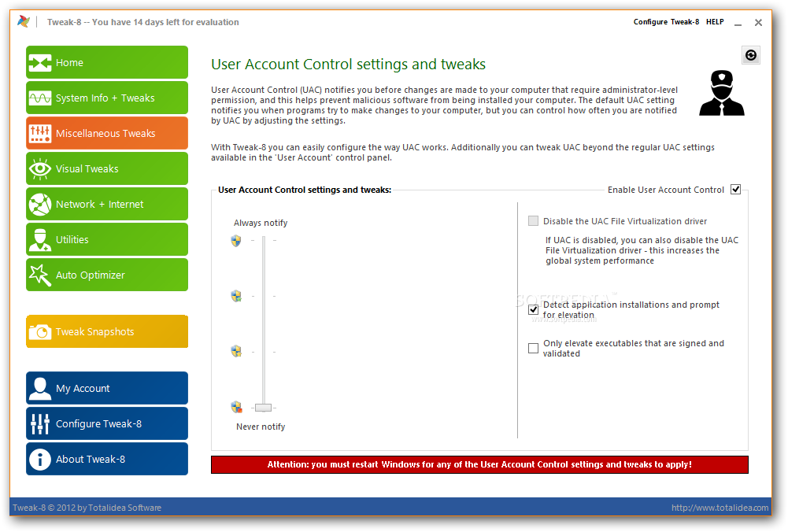Go to System Info + Tweaks

pos(107,98)
